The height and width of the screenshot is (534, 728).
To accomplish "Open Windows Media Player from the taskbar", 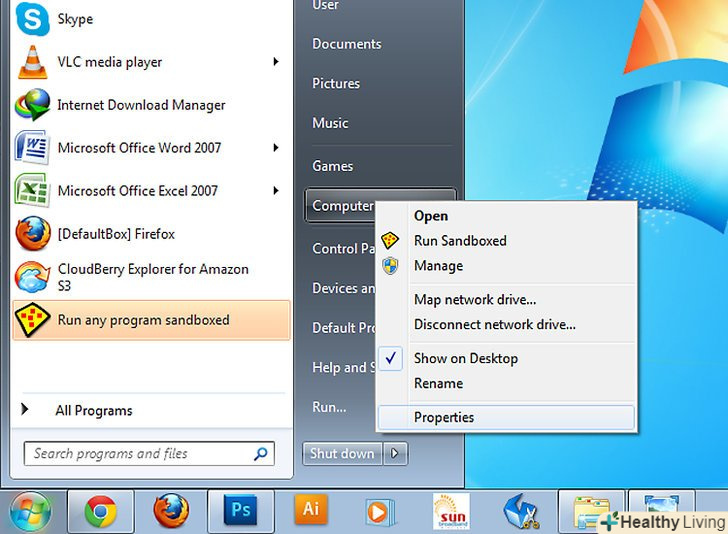I will point(380,512).
